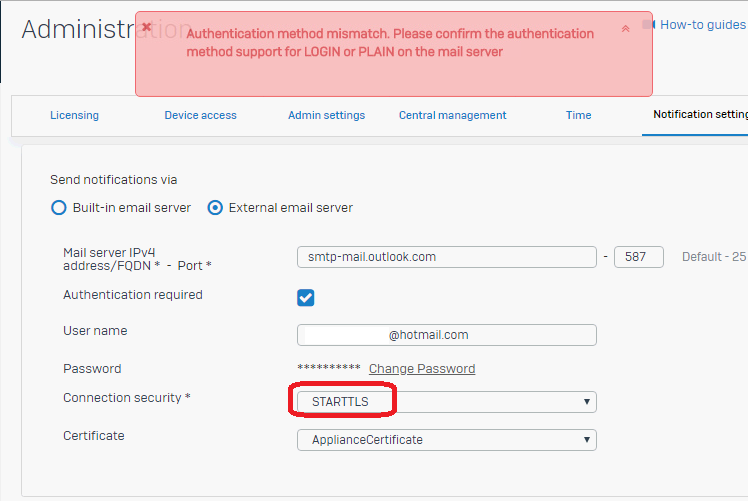Expand the Certificate dropdown
This screenshot has width=748, height=501.
446,440
